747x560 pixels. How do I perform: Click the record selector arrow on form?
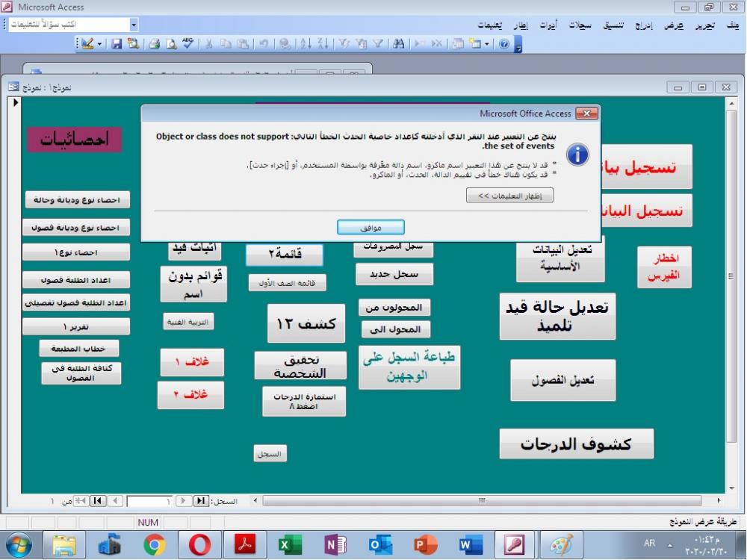click(15, 102)
